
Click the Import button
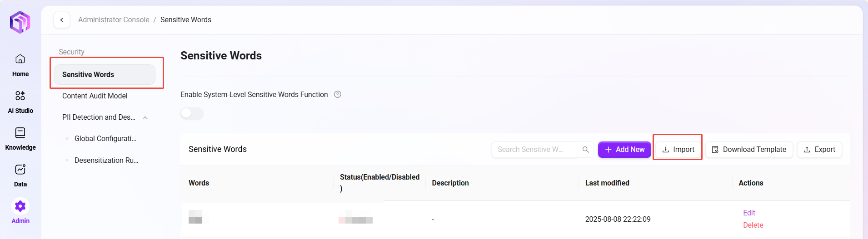[678, 150]
